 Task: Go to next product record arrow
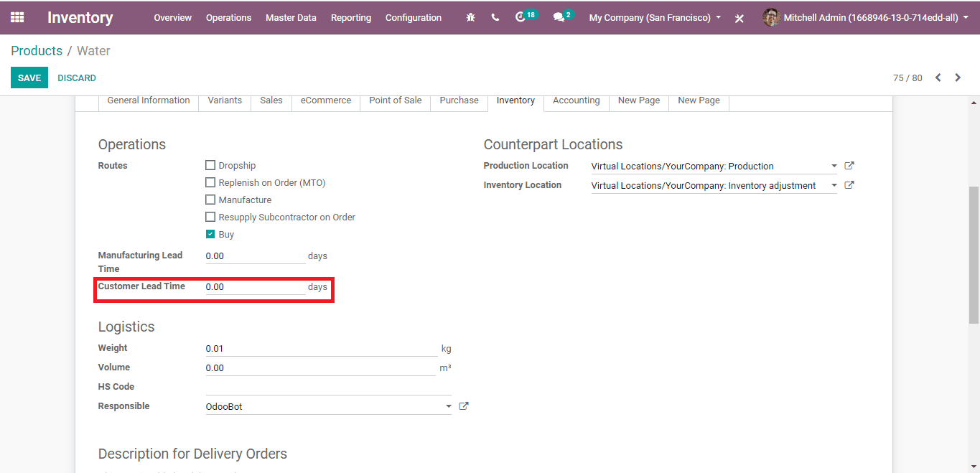point(958,78)
